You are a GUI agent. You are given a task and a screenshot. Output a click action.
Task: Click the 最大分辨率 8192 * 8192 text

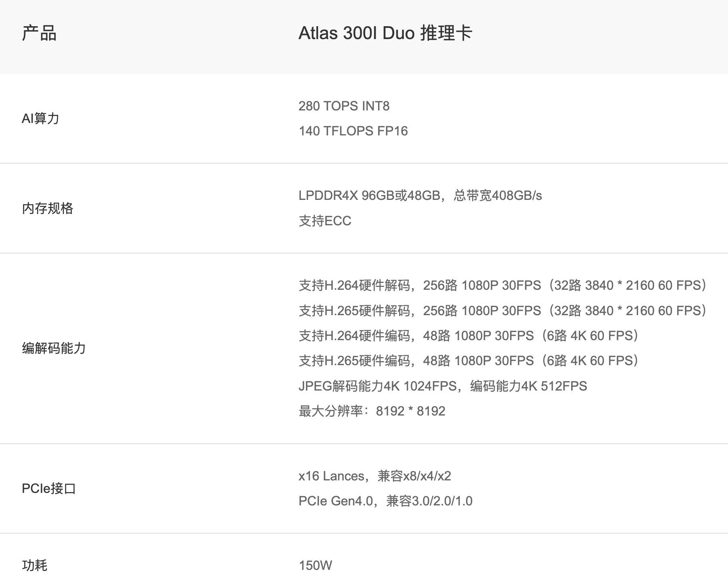[x=372, y=411]
